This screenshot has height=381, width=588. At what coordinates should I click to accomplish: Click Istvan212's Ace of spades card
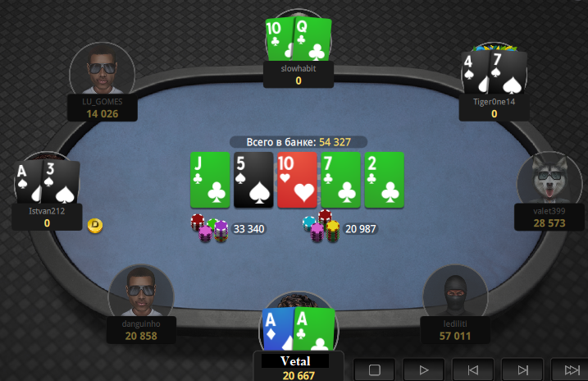28,181
